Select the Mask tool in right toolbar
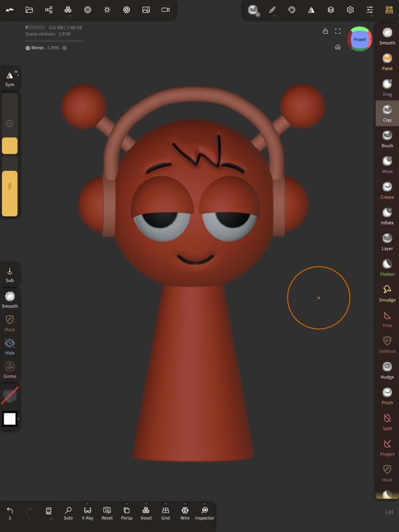This screenshot has height=532, width=399. click(387, 473)
